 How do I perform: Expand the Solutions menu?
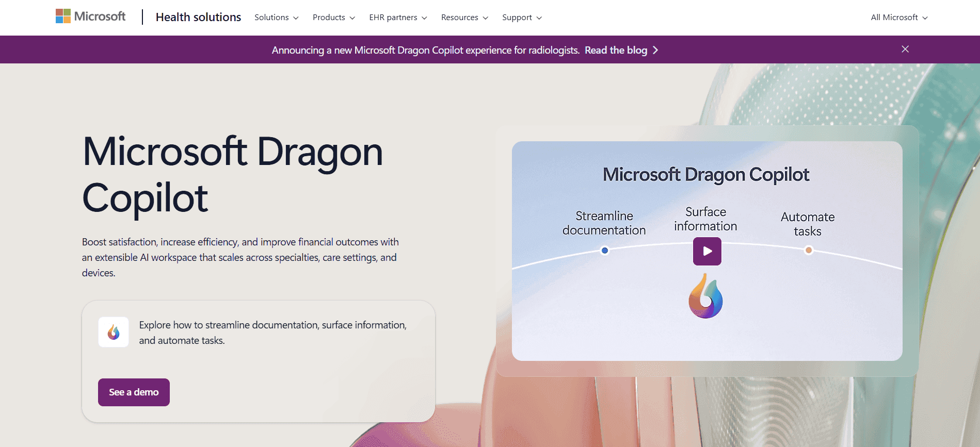tap(277, 18)
